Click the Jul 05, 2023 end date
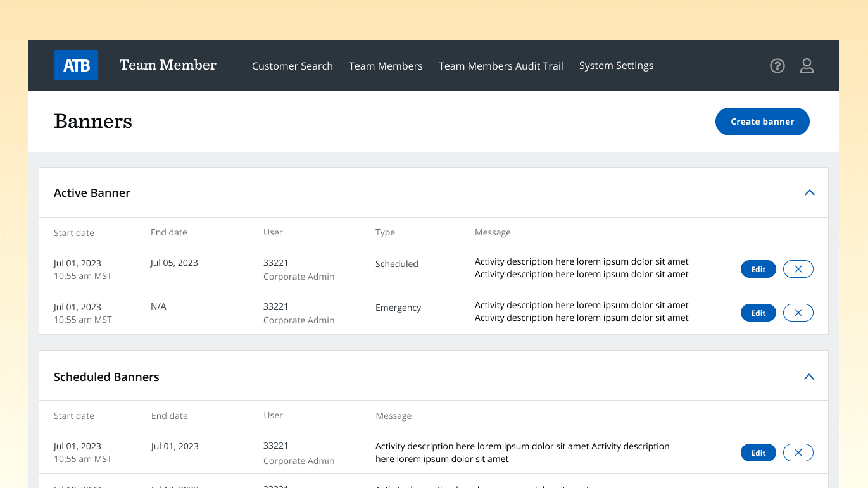 pos(174,263)
